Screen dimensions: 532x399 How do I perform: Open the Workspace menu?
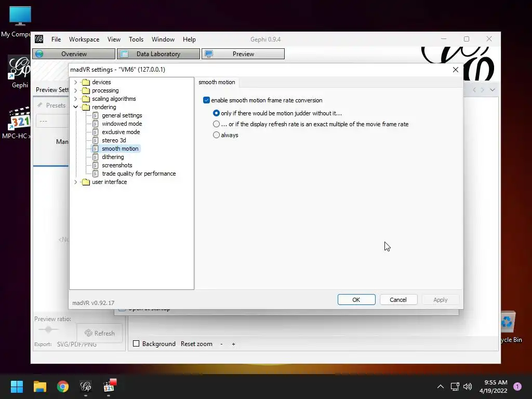(84, 39)
